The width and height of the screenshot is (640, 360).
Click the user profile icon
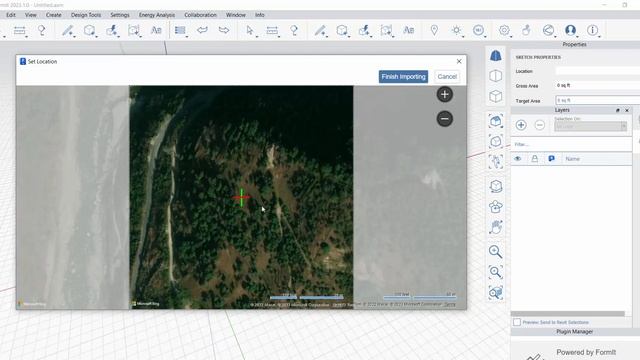[570, 30]
